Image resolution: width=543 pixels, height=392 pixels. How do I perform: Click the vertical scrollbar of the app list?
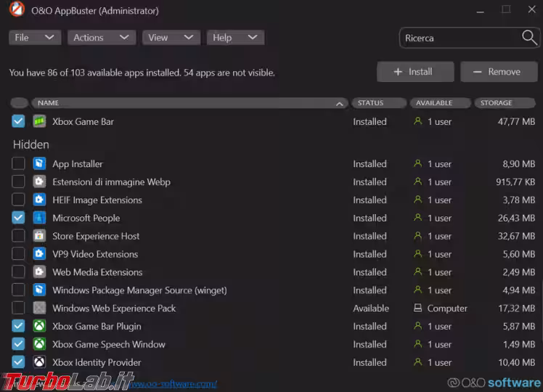click(542, 311)
